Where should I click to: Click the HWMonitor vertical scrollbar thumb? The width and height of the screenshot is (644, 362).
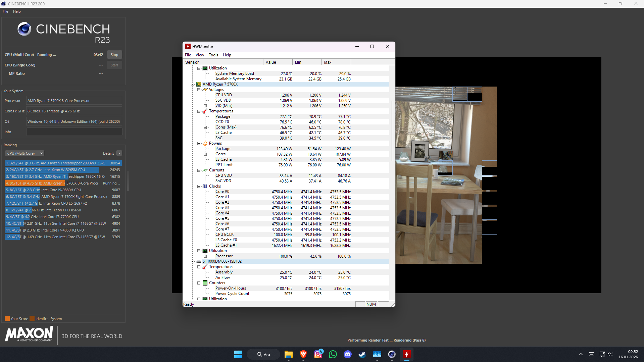click(x=392, y=131)
